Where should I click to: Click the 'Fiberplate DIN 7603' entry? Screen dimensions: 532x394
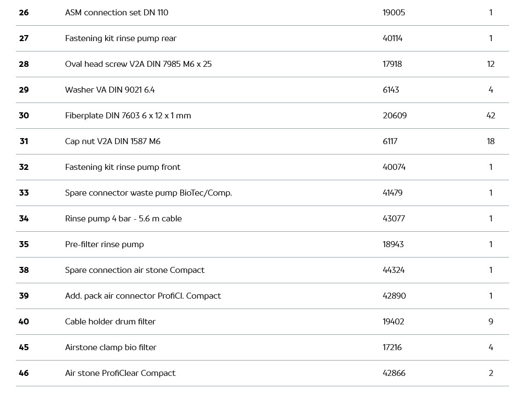pos(128,116)
